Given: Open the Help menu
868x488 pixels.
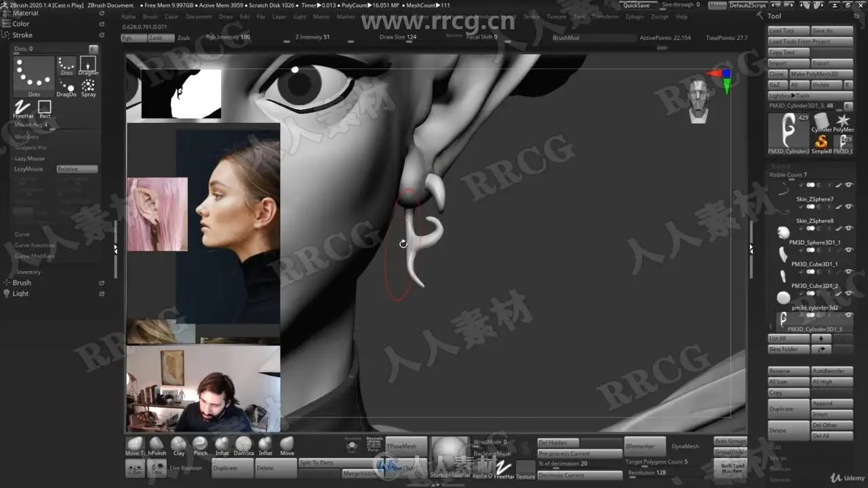Looking at the screenshot, I should (x=682, y=16).
